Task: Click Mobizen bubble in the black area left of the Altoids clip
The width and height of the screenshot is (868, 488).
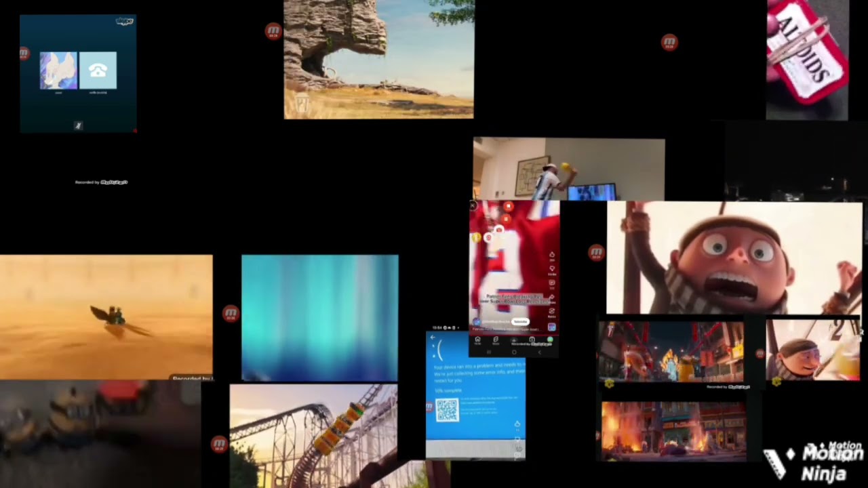Action: coord(669,43)
